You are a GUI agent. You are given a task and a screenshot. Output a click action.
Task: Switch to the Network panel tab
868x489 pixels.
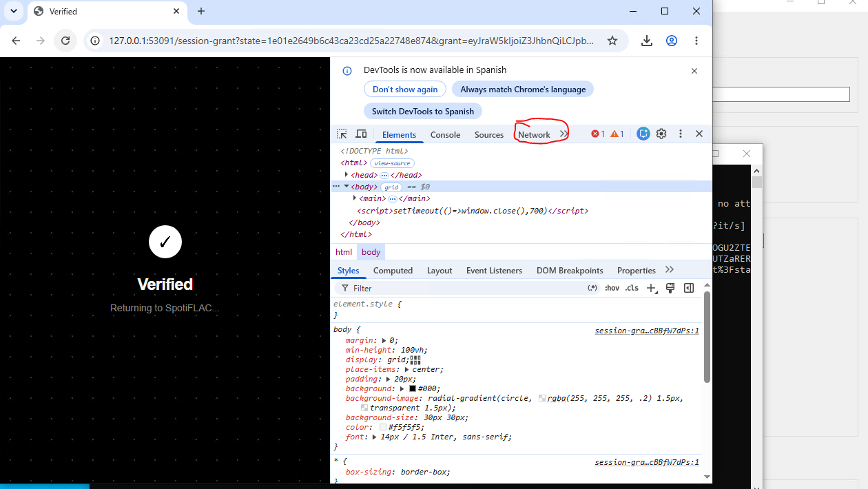click(x=534, y=134)
